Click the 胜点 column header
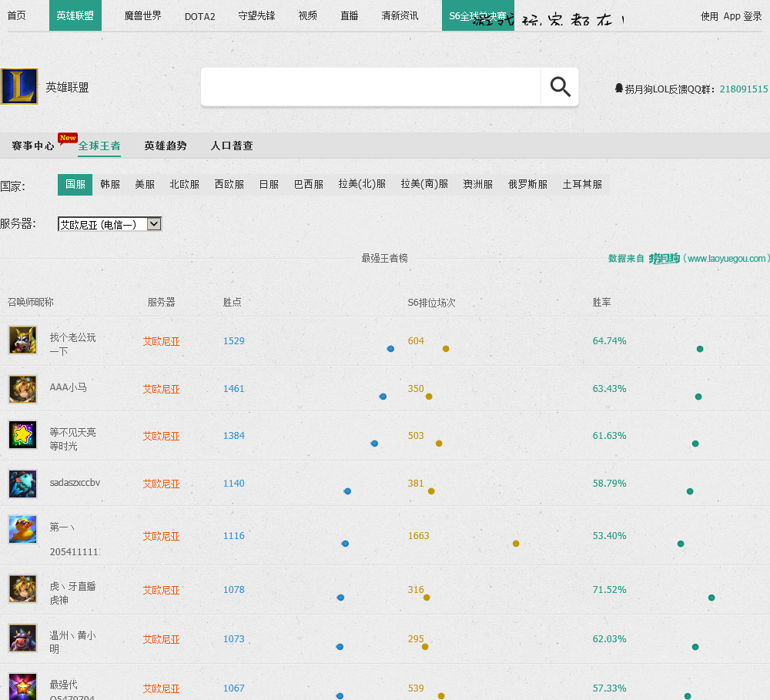 point(233,302)
